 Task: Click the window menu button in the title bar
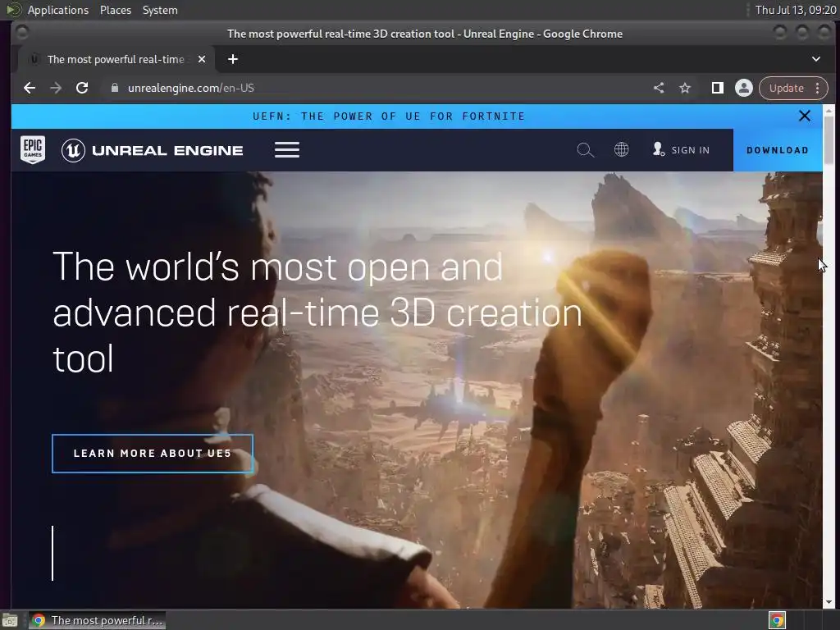pyautogui.click(x=22, y=33)
